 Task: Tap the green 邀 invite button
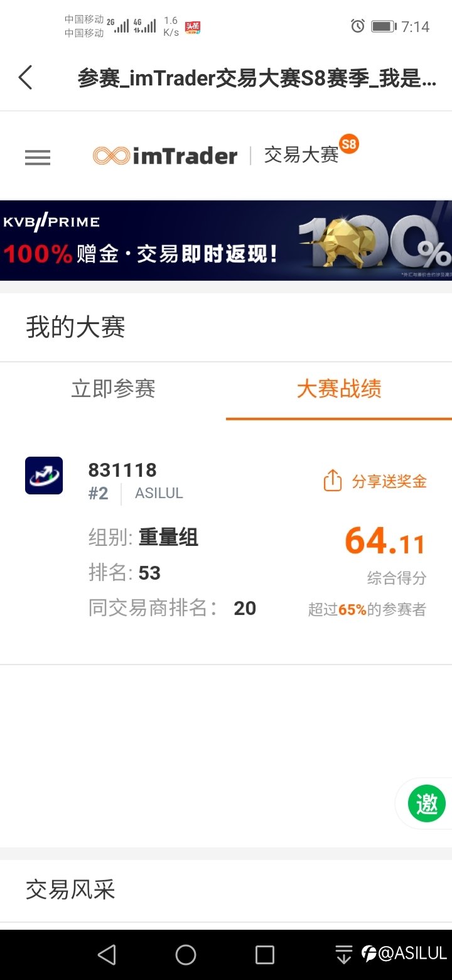tap(427, 803)
